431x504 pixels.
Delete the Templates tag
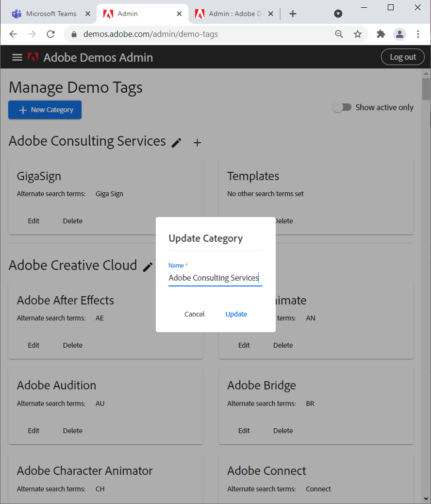click(284, 221)
